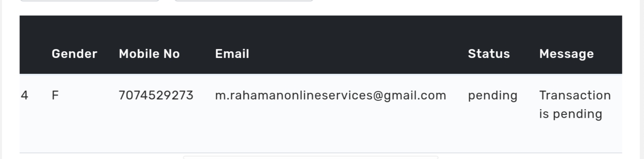Focus the second partially visible box above table

click(x=243, y=0)
